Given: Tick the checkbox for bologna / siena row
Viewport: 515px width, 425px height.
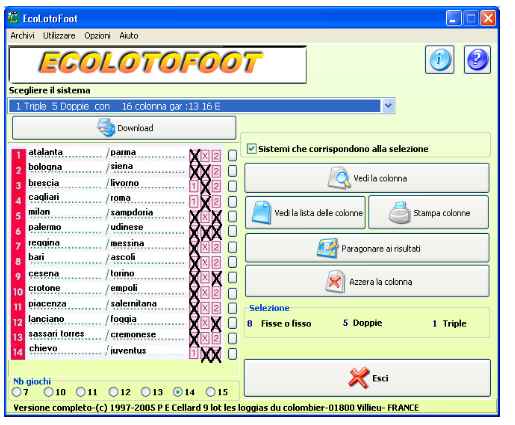Looking at the screenshot, I should (x=232, y=171).
